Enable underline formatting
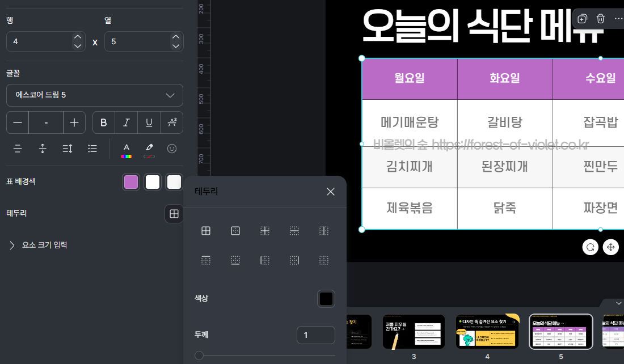624x364 pixels. pos(149,122)
